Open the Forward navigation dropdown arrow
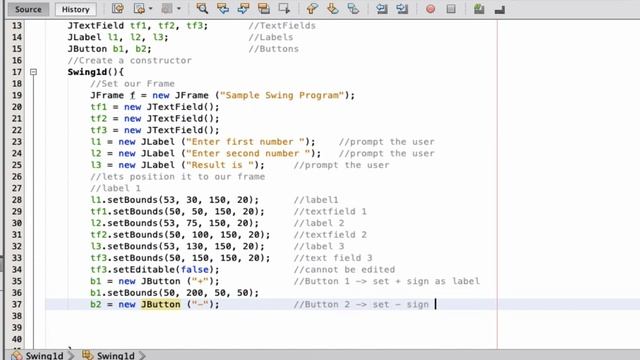Image resolution: width=640 pixels, height=360 pixels. pyautogui.click(x=178, y=9)
